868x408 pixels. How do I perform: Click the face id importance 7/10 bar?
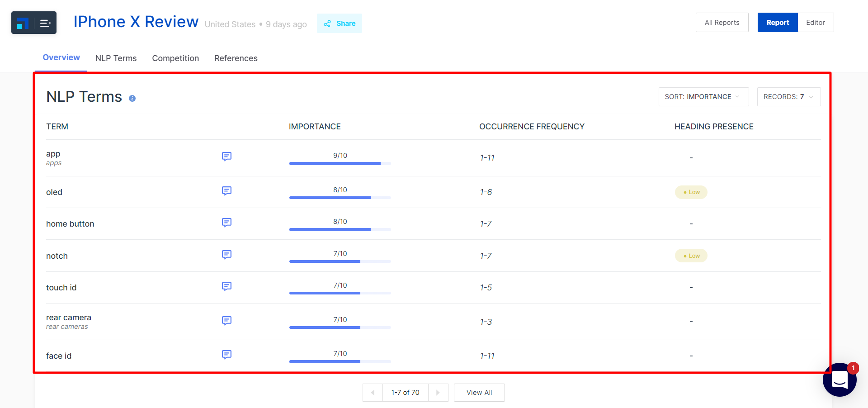coord(340,361)
